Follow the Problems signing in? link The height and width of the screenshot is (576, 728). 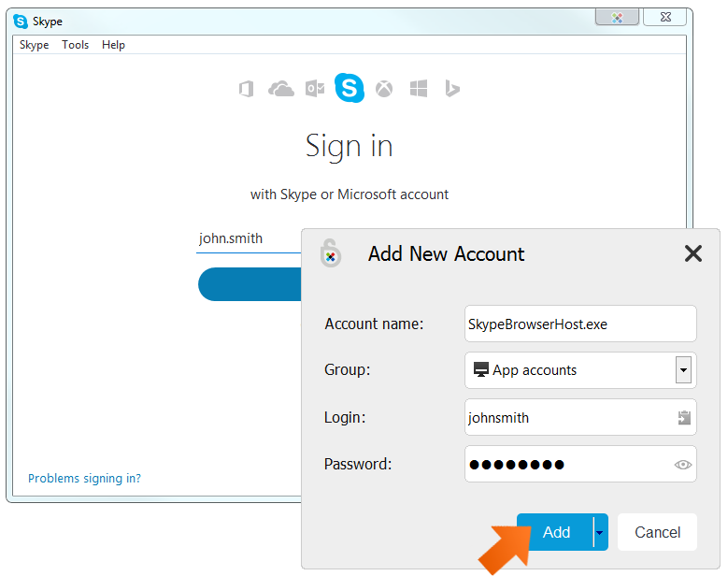click(x=84, y=478)
